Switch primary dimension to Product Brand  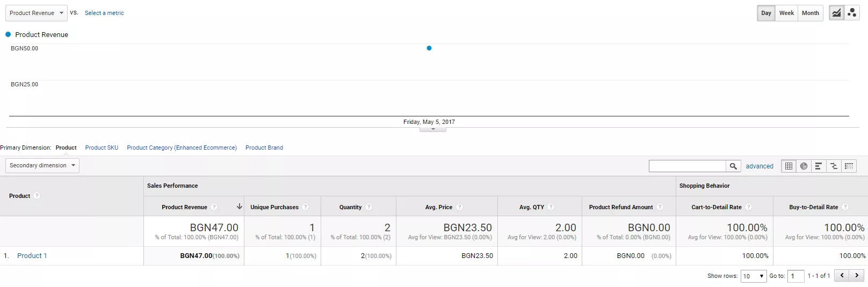(x=264, y=148)
